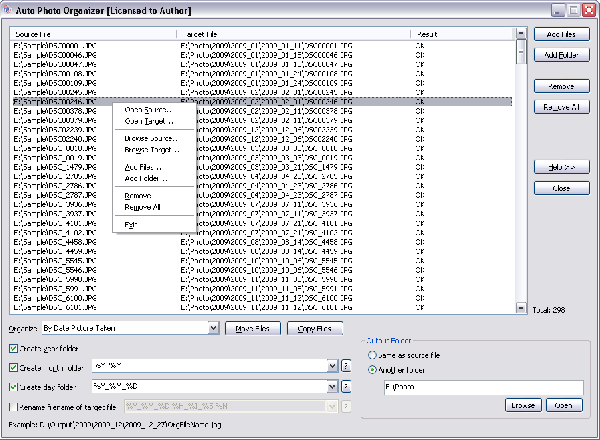This screenshot has height=440, width=600.
Task: Select the Same as source file option
Action: [374, 355]
